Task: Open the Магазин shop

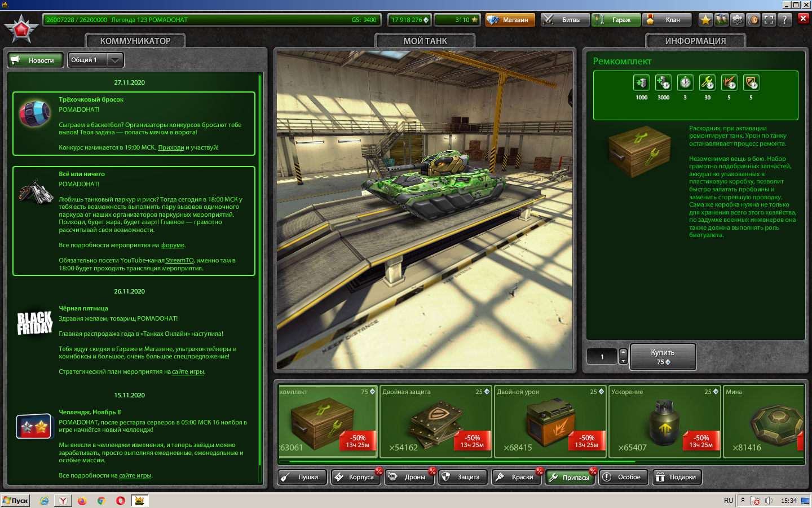Action: [x=510, y=20]
